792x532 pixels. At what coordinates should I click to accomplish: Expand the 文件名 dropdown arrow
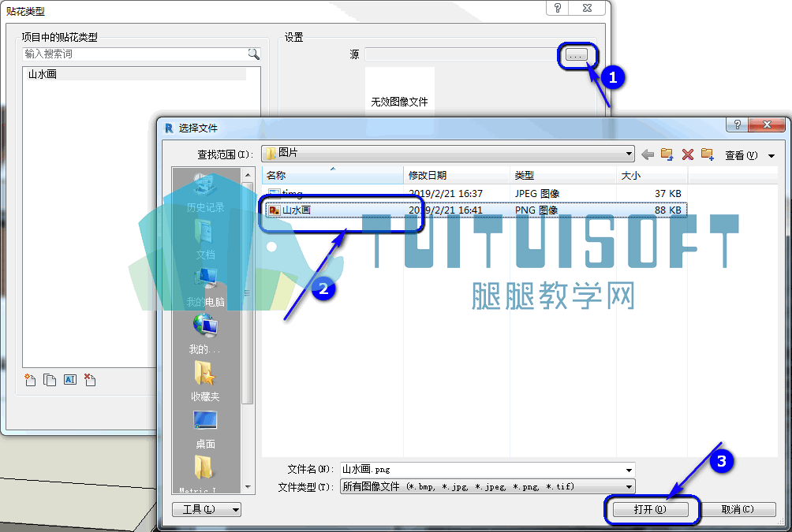[x=629, y=470]
